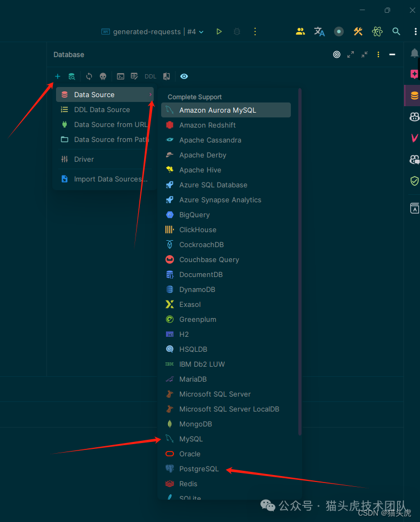Screen dimensions: 420x522
Task: Select Amazon Redshift
Action: click(x=226, y=125)
